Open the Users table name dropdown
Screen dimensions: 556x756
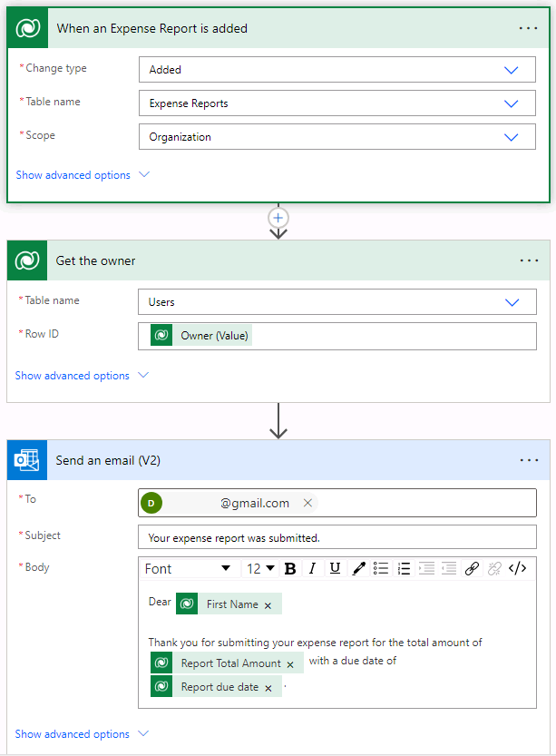[337, 302]
